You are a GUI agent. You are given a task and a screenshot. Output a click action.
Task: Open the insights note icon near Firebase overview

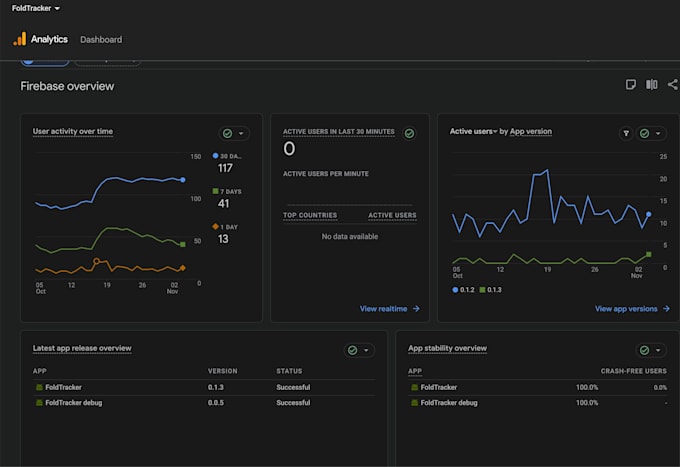(x=631, y=84)
